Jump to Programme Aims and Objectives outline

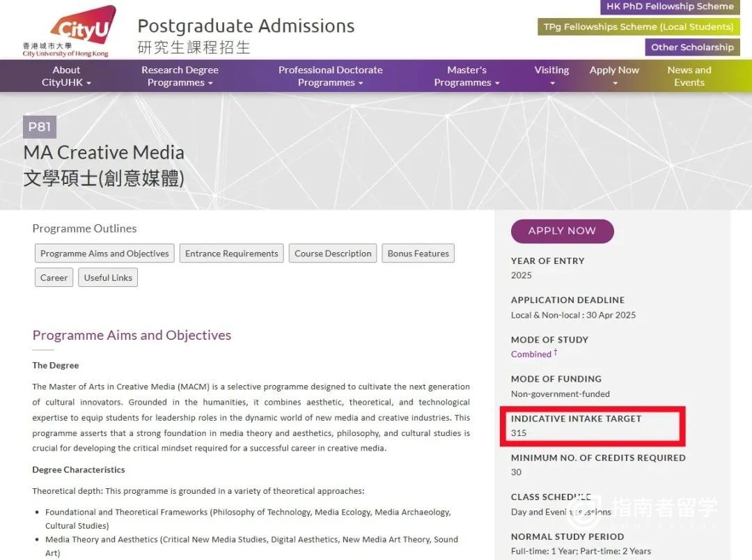[104, 254]
